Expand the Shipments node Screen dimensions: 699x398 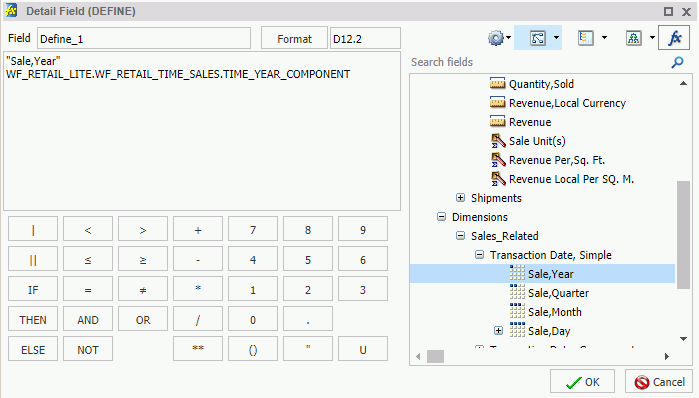click(x=461, y=198)
